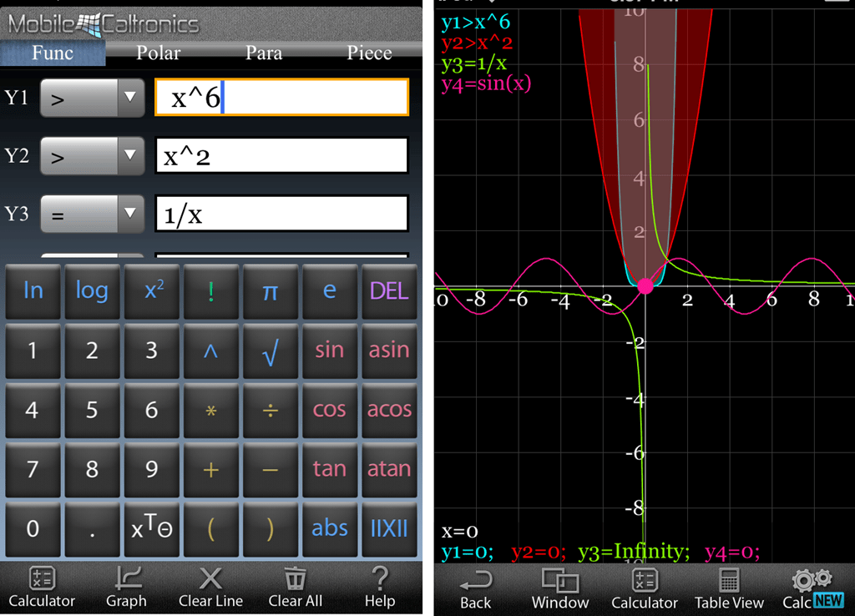855x616 pixels.
Task: Click the pink intersection point on the graph
Action: (645, 286)
